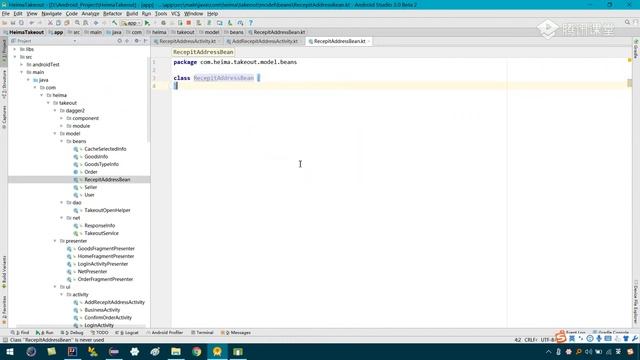This screenshot has width=640, height=360.
Task: Open the Logcat tool window
Action: (x=127, y=333)
